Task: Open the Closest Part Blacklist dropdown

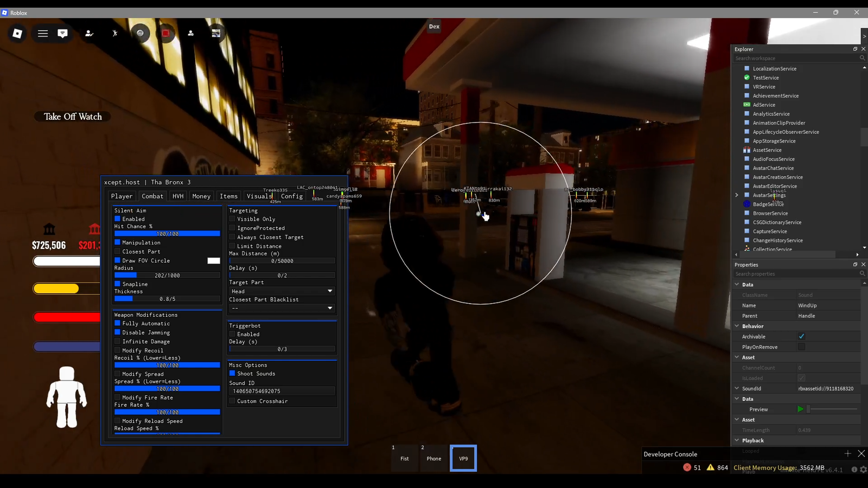Action: (x=282, y=308)
